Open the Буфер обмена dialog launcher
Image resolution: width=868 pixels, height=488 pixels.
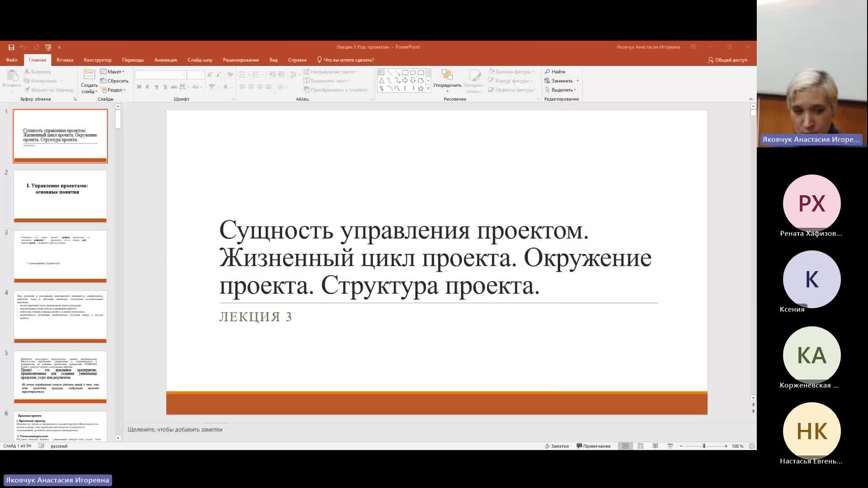(x=75, y=99)
